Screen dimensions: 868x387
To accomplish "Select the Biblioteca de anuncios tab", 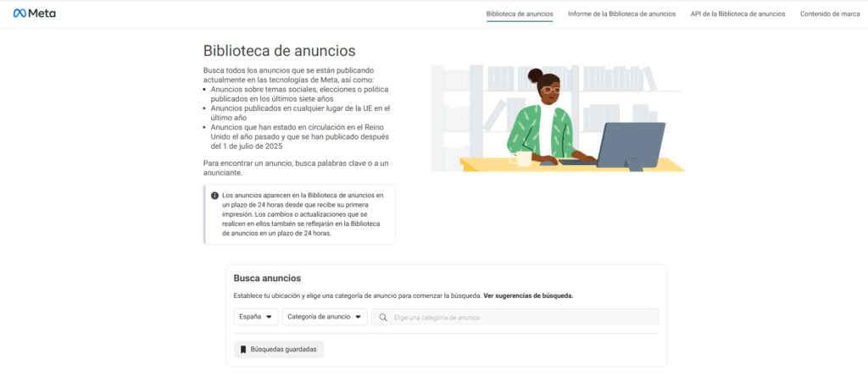I will (x=520, y=14).
